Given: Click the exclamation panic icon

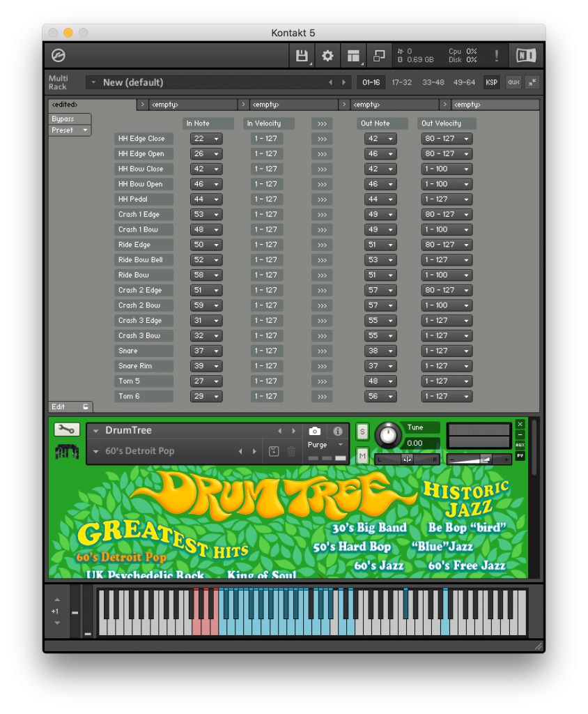Looking at the screenshot, I should tap(497, 56).
